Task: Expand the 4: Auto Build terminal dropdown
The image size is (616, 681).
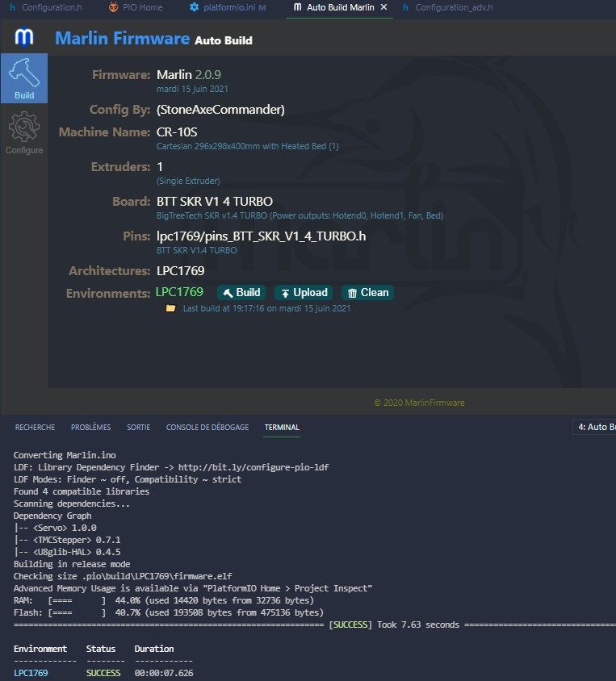Action: pyautogui.click(x=595, y=427)
